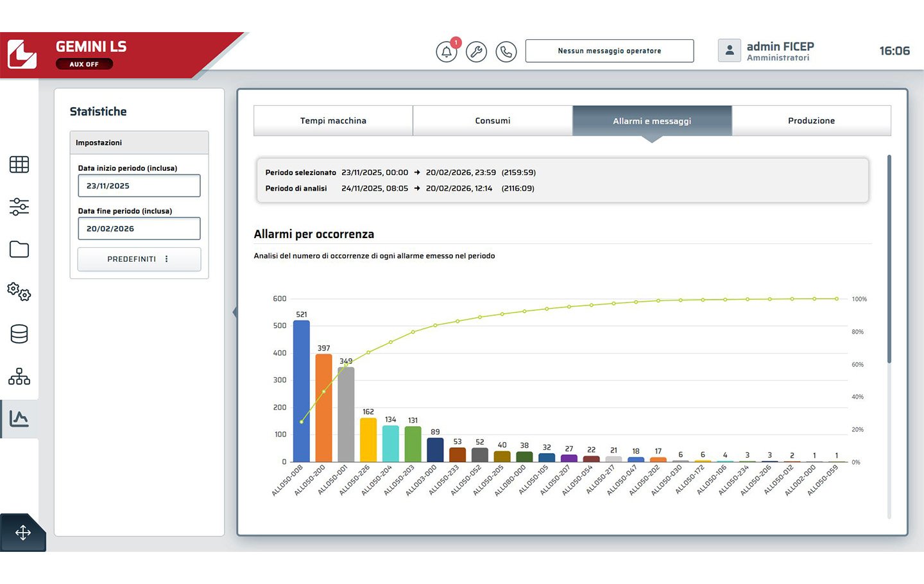Open the folder sidebar icon
The width and height of the screenshot is (924, 584).
pyautogui.click(x=19, y=249)
